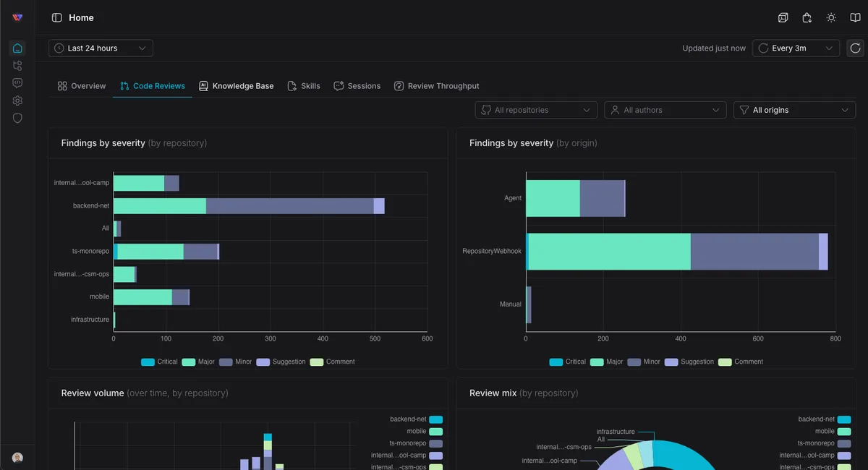The image size is (868, 470).
Task: Toggle Minor legend in by-origin severity chart
Action: coord(644,362)
